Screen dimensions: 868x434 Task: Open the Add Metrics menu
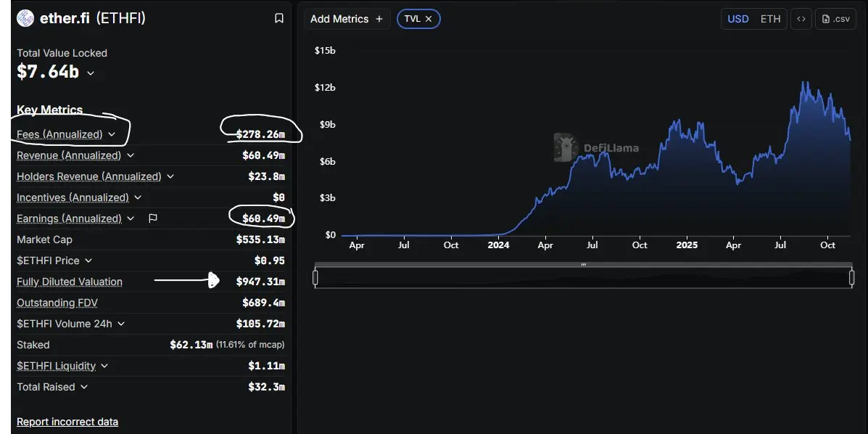(347, 19)
